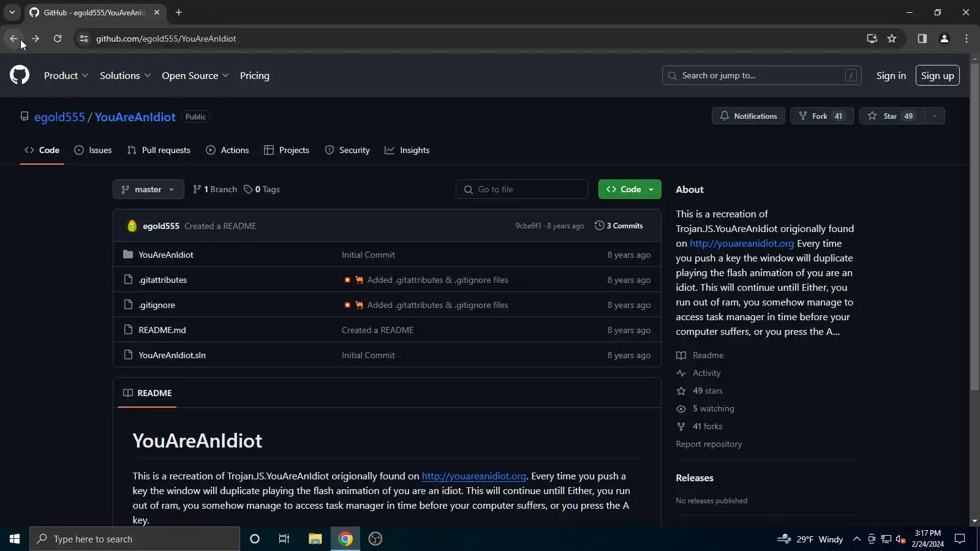Viewport: 980px width, 551px height.
Task: Click Report repository
Action: pos(709,444)
